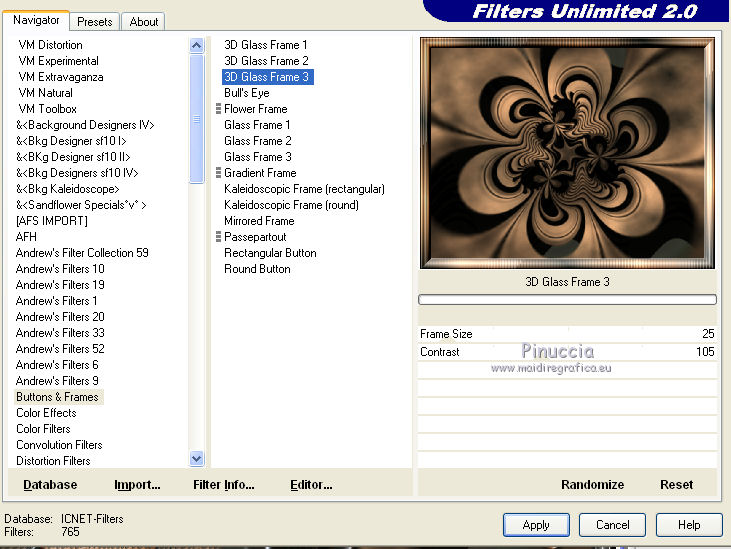Select Andrew's Filters 6 category

pos(57,365)
